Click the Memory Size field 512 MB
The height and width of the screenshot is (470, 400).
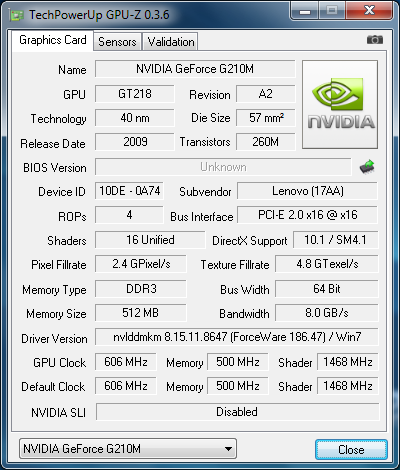[x=141, y=313]
